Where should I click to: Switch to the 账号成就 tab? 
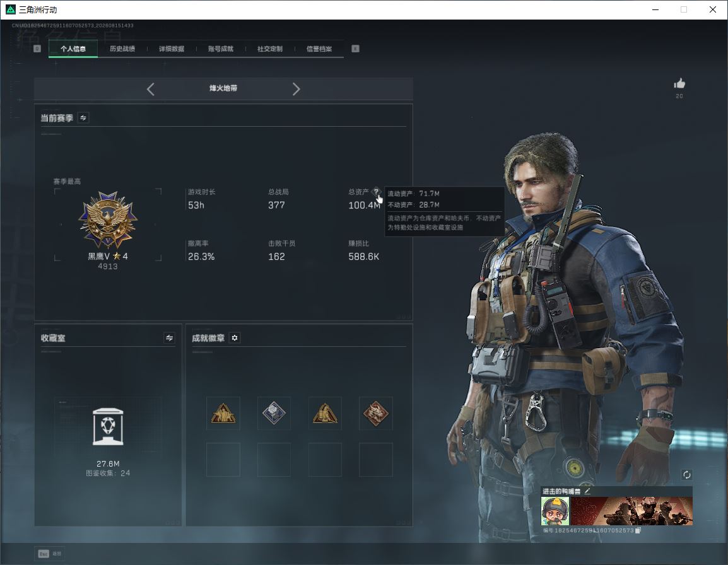pyautogui.click(x=221, y=49)
